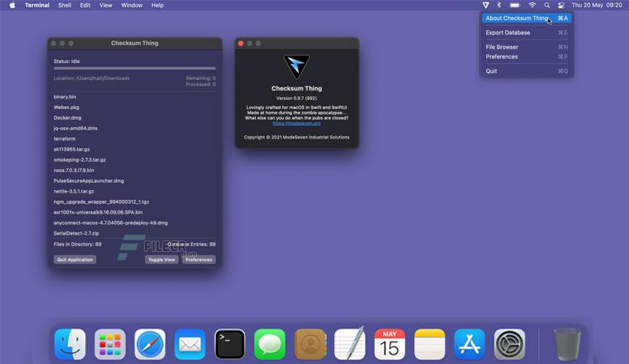This screenshot has width=629, height=364.
Task: Click the Preferences button in Checksum Thing window
Action: pos(199,259)
